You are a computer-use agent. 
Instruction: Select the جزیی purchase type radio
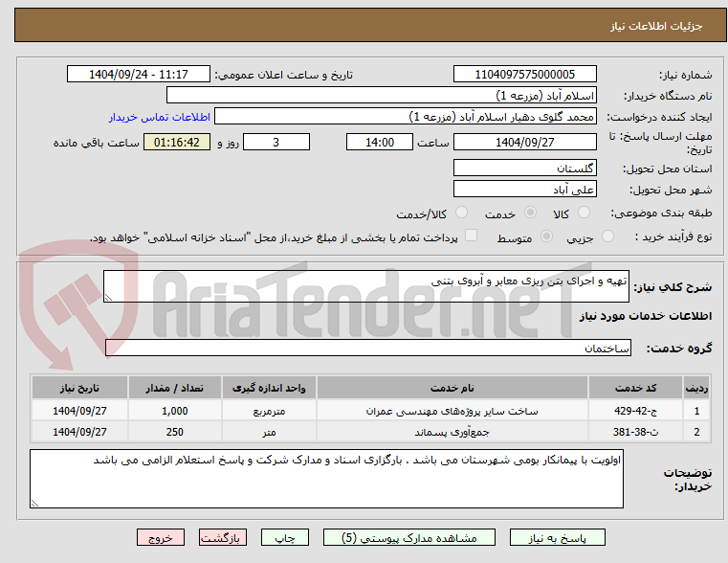(x=607, y=236)
